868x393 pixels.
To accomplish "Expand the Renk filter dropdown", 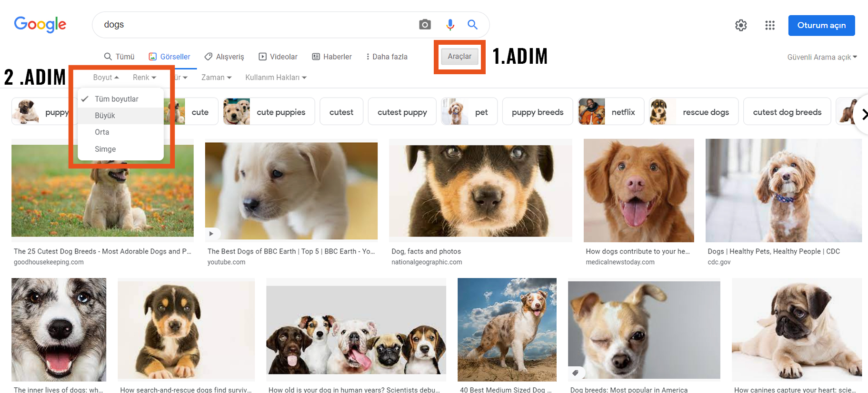I will point(144,78).
